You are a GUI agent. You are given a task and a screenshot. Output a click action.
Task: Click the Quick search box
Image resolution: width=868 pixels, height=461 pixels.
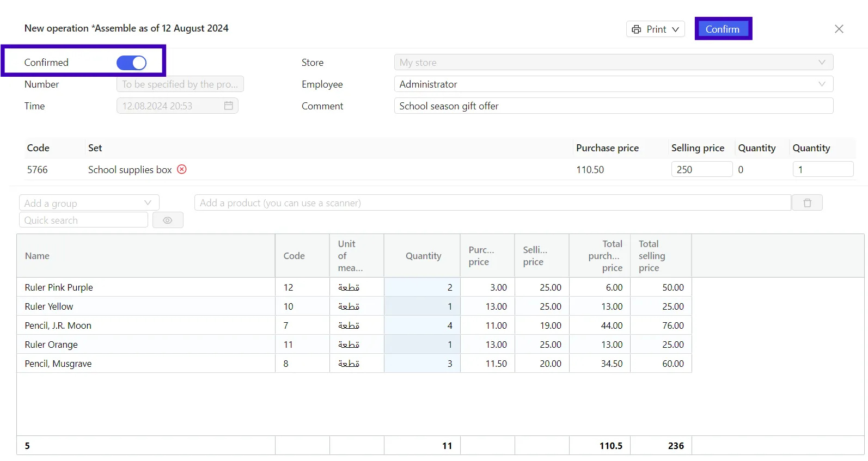[x=84, y=220]
